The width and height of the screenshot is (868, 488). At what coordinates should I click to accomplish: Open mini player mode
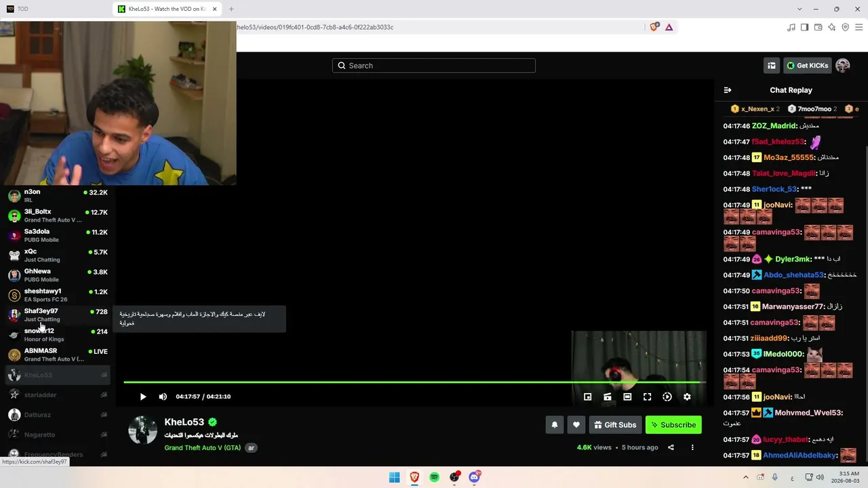pos(588,396)
